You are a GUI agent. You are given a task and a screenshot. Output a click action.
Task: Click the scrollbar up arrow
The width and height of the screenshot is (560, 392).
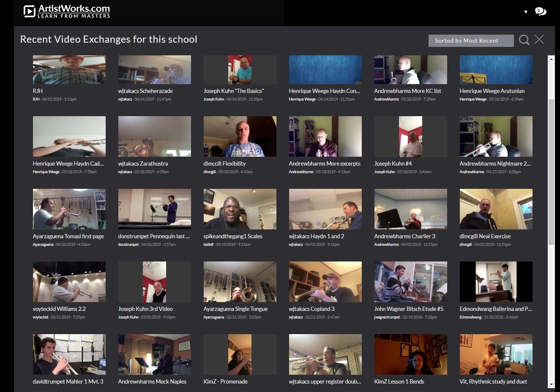[551, 59]
